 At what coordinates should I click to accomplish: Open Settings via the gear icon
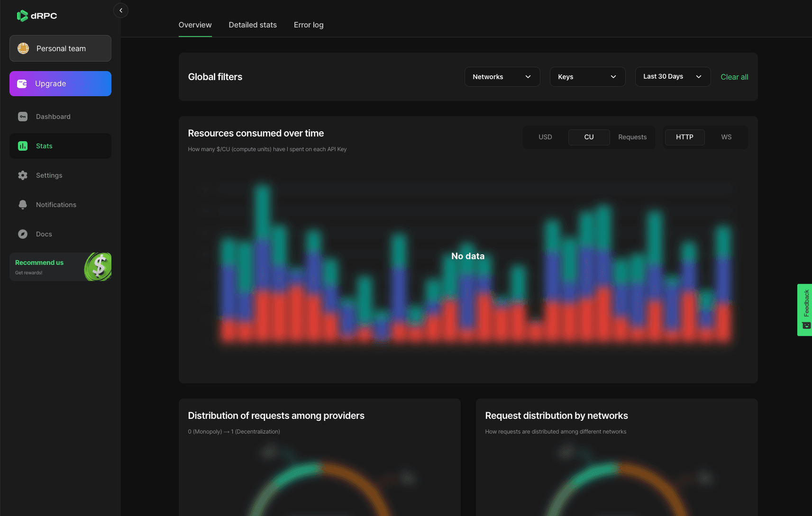click(23, 175)
